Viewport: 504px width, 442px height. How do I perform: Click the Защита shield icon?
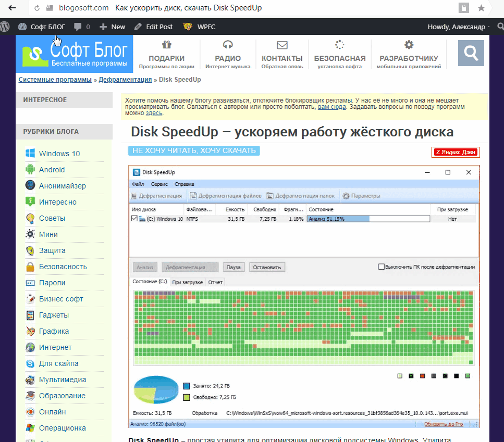click(x=30, y=250)
